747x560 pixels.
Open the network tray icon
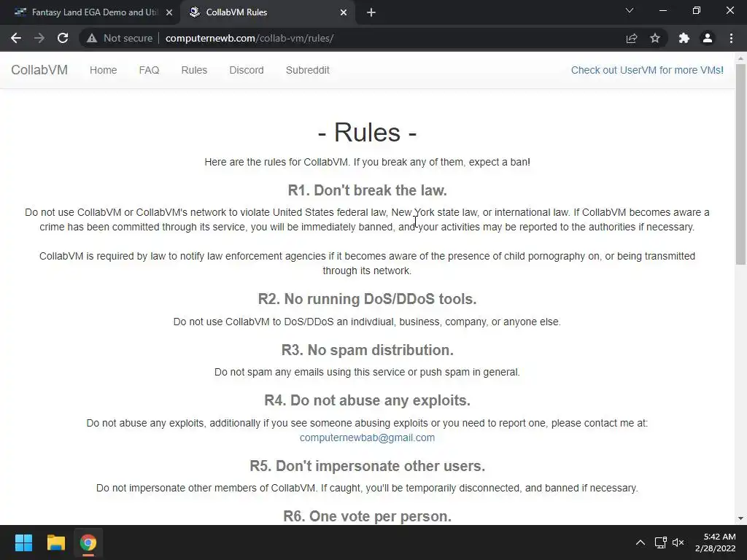660,542
